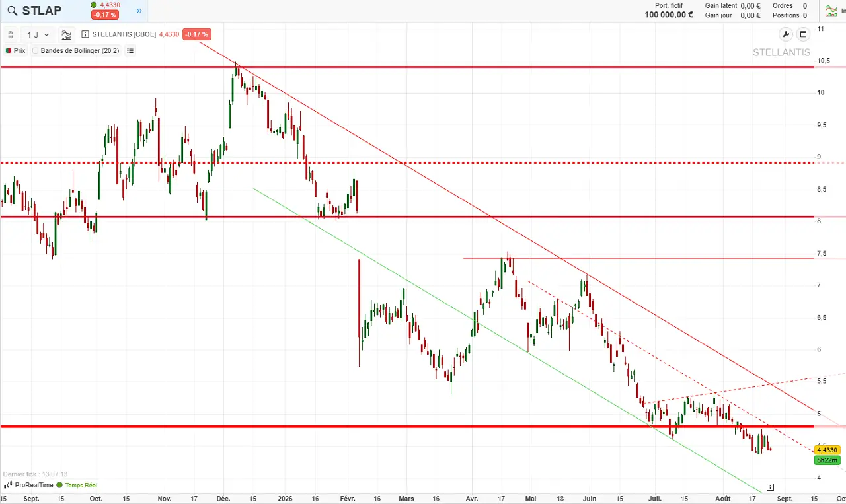Click the ProRealTime candlestick logo
Image resolution: width=846 pixels, height=504 pixels.
pos(7,485)
